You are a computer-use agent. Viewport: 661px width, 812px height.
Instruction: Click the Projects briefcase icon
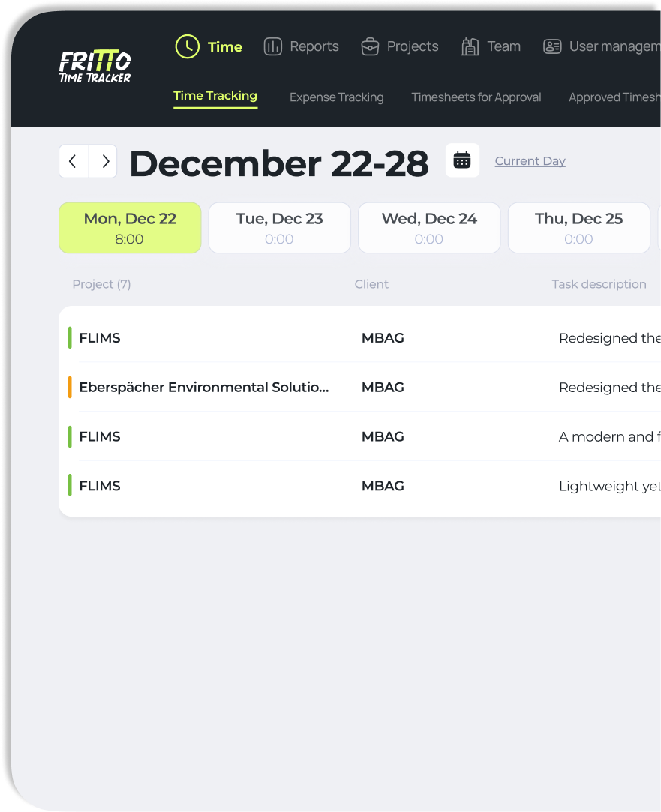[x=370, y=46]
